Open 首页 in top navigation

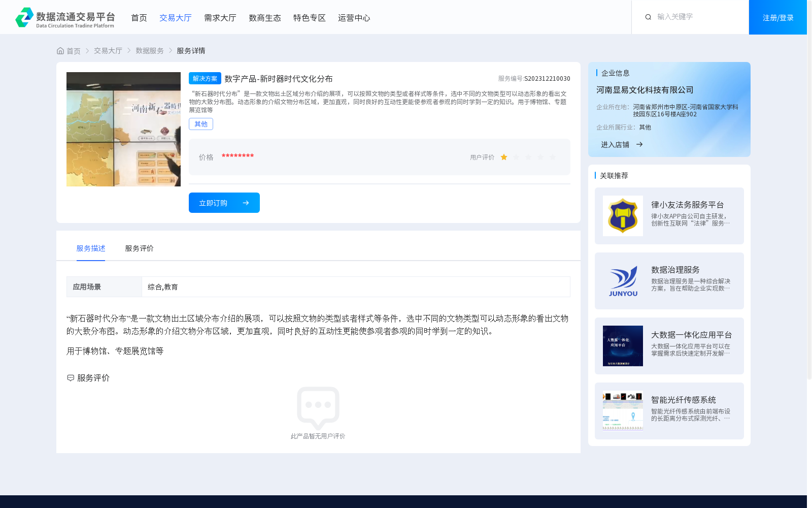point(139,18)
